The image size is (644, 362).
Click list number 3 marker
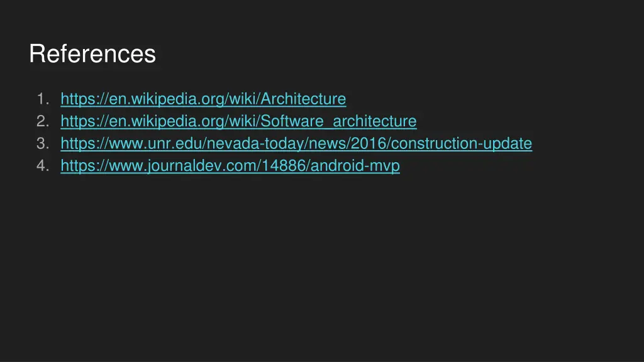pos(43,143)
